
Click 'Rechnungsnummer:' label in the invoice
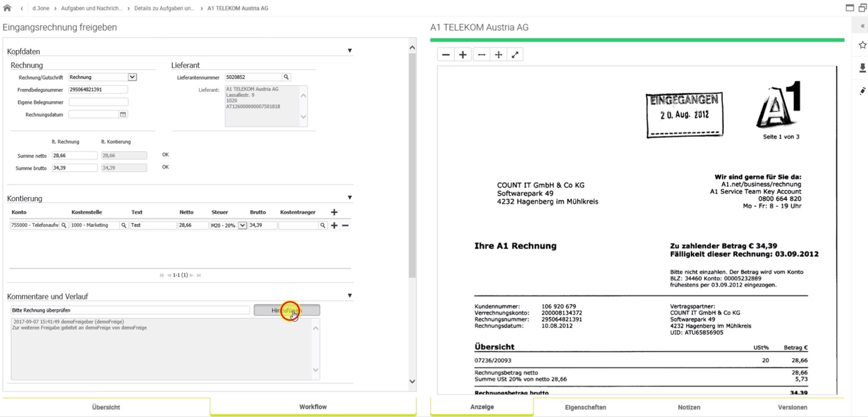pos(499,319)
